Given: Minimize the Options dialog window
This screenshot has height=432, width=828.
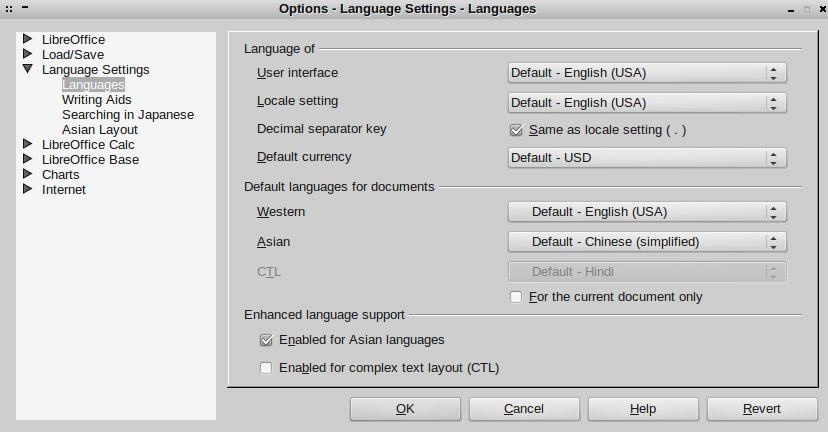Looking at the screenshot, I should pyautogui.click(x=791, y=10).
